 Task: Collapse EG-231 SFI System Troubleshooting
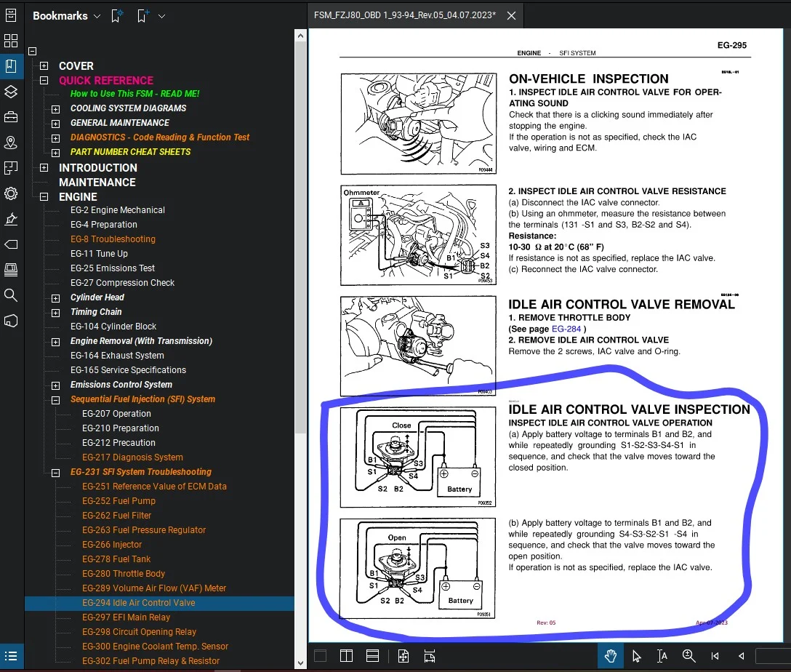tap(55, 473)
